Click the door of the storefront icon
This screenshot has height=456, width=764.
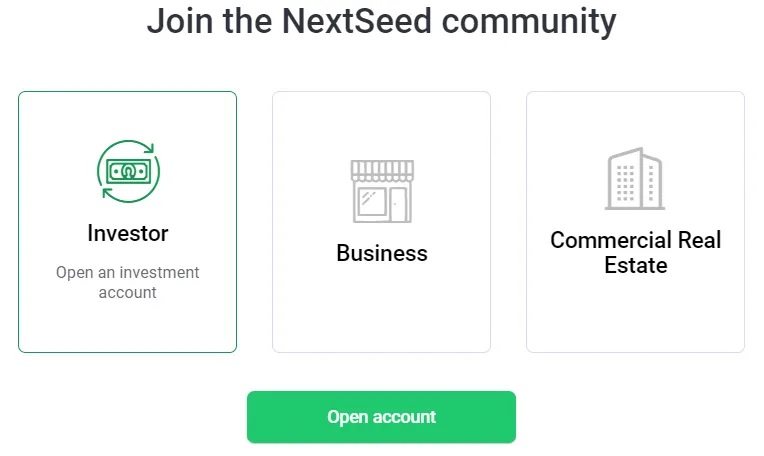[x=399, y=203]
